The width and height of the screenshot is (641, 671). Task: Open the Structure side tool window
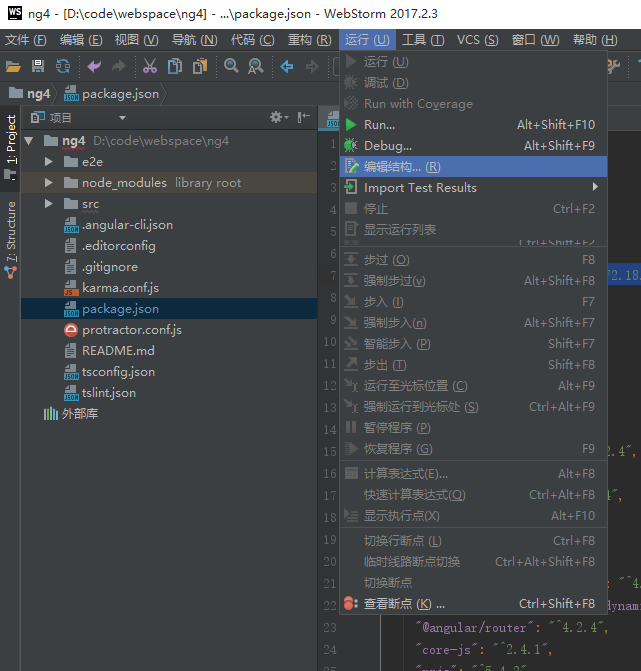10,240
